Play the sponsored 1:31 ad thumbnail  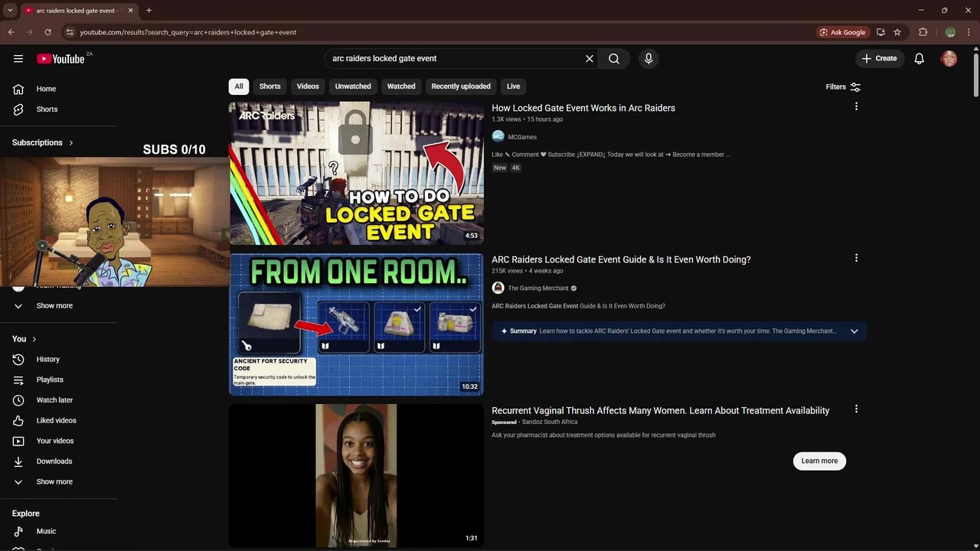tap(356, 476)
